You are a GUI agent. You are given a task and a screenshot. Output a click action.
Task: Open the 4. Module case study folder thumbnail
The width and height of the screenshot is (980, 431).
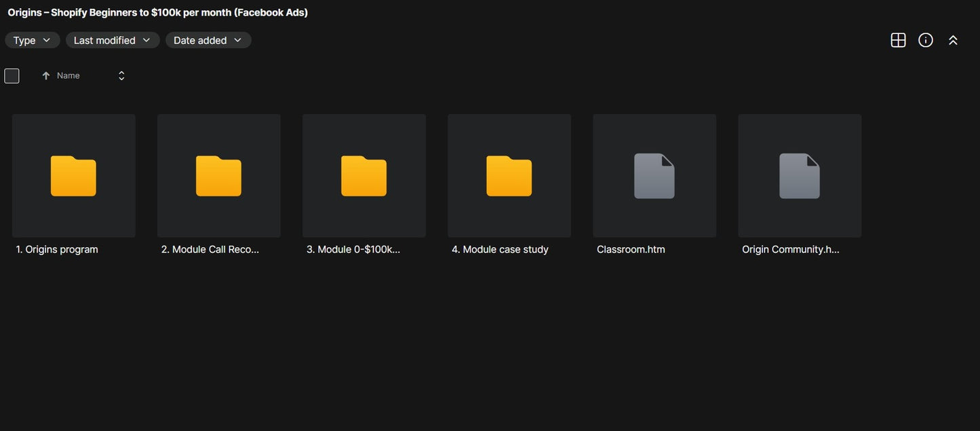click(x=509, y=176)
